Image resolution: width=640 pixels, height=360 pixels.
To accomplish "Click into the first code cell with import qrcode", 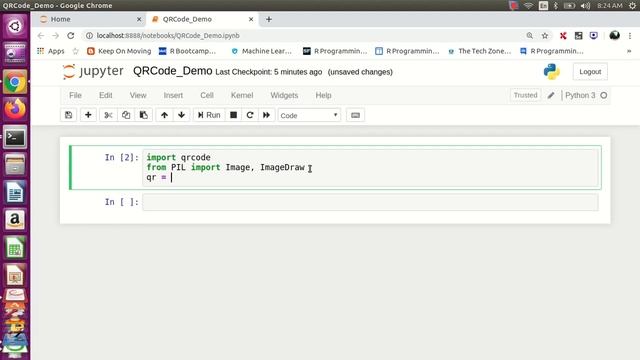I will [370, 167].
